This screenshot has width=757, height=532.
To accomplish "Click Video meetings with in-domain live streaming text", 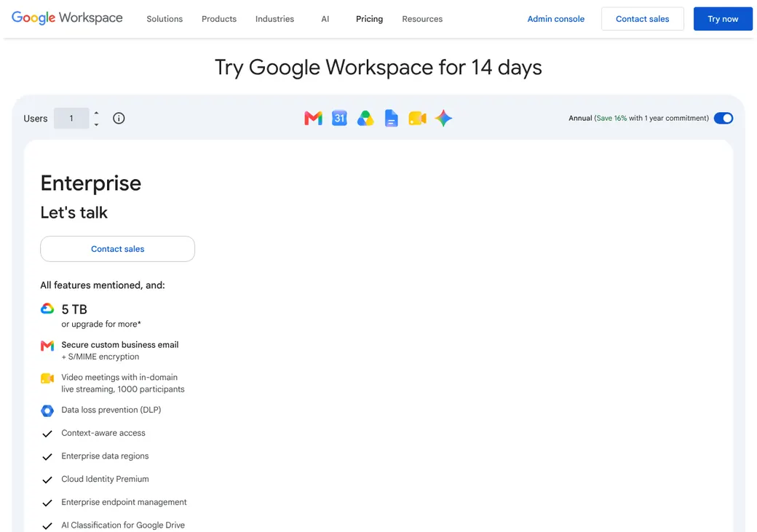I will click(x=122, y=384).
